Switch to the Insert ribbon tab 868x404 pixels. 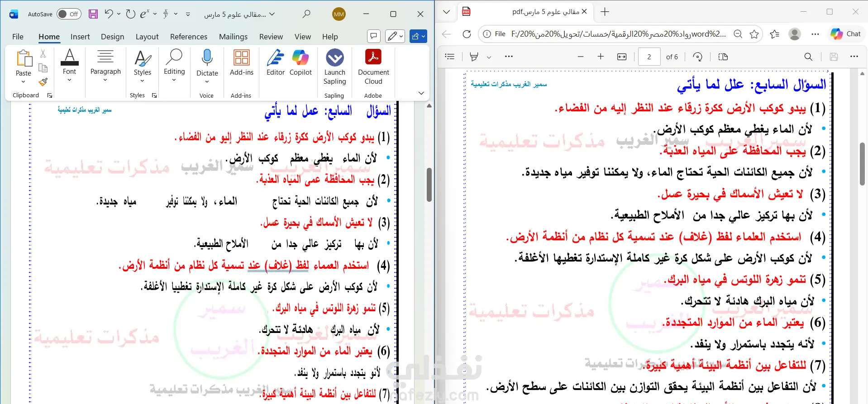[x=80, y=37]
